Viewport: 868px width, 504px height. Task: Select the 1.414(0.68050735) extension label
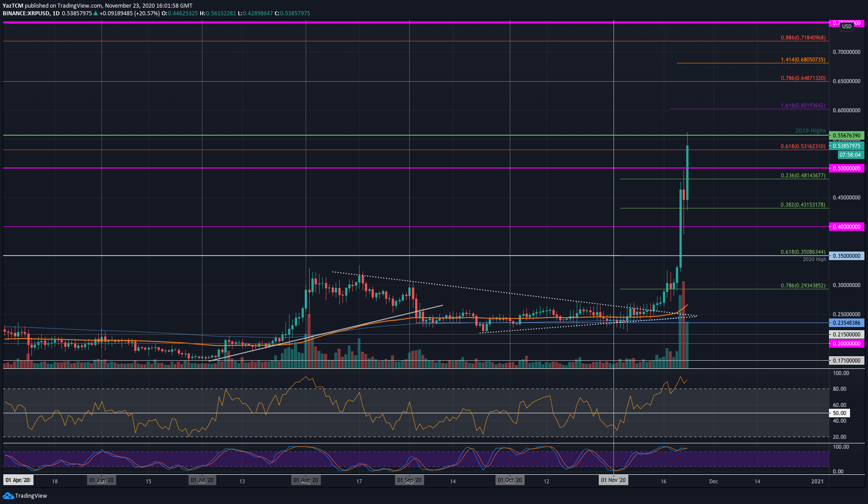click(803, 60)
